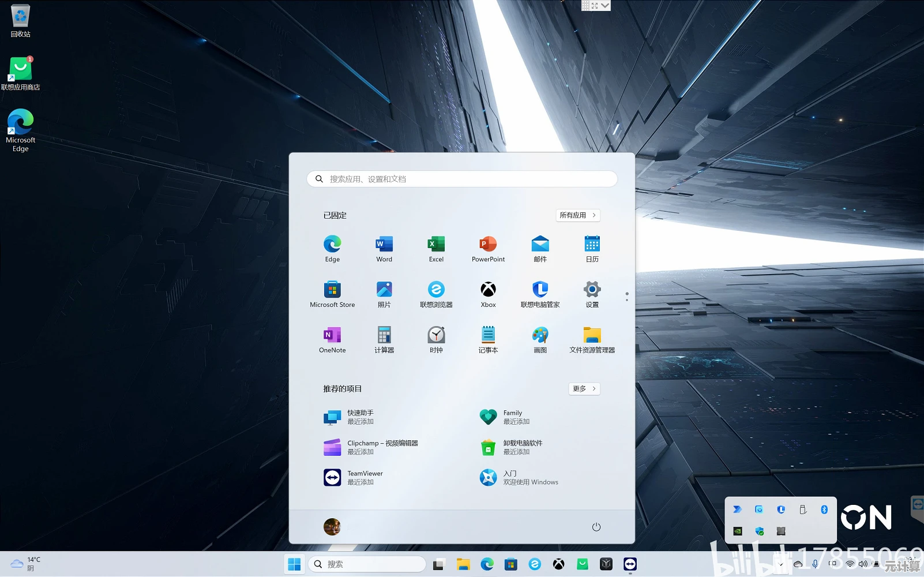Click the 搜索应用、设置和文档 search field
The height and width of the screenshot is (577, 924).
tap(462, 179)
